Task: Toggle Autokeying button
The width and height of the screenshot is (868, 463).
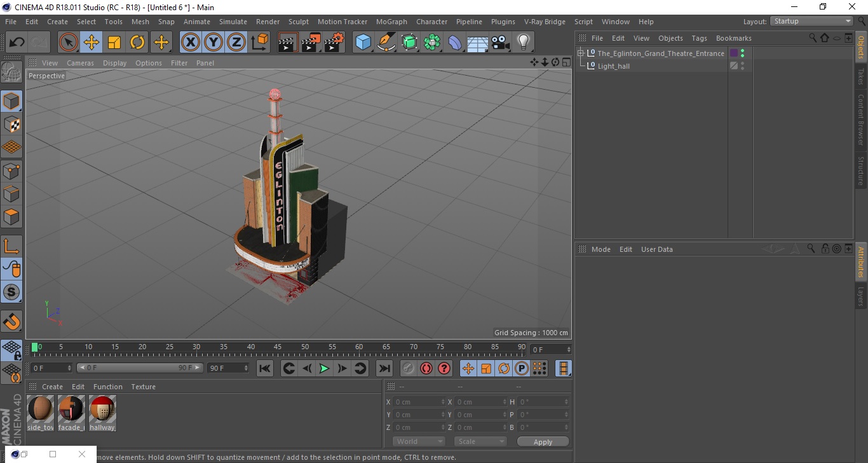Action: coord(426,368)
